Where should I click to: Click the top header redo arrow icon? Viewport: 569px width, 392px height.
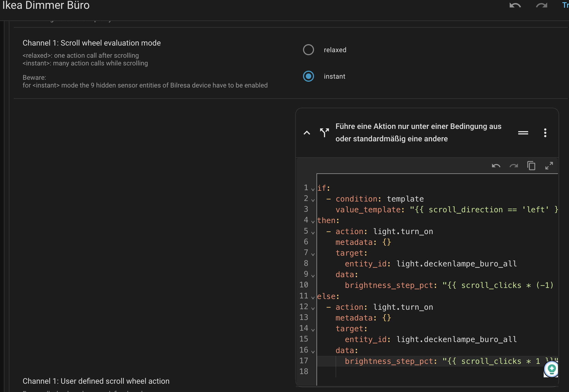(x=541, y=6)
